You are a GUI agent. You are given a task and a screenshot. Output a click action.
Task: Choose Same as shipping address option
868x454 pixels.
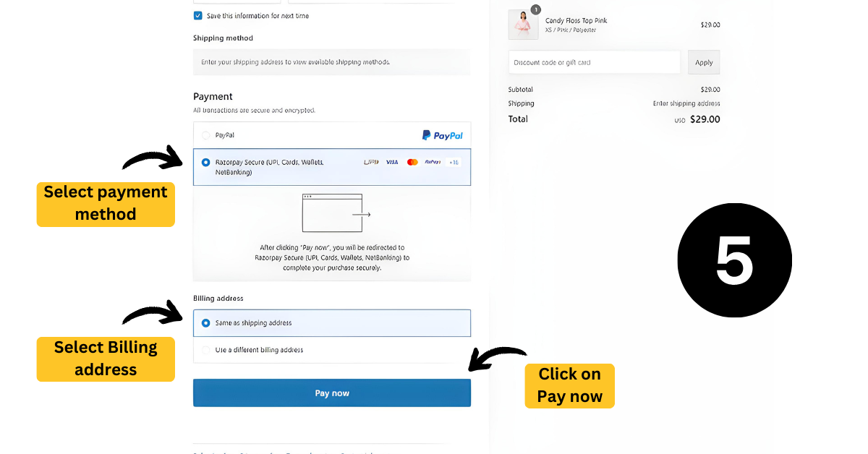click(206, 323)
